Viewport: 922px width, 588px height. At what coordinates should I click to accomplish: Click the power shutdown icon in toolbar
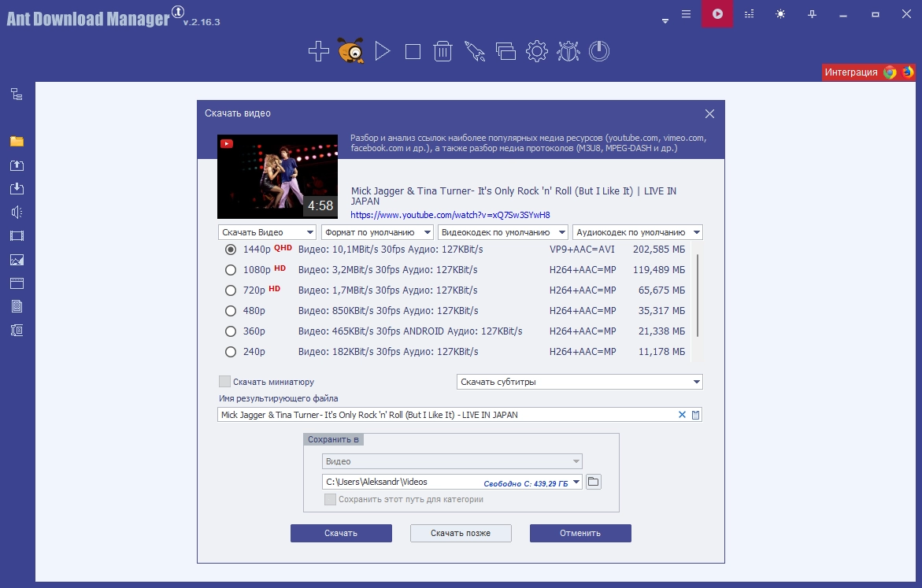coord(599,51)
